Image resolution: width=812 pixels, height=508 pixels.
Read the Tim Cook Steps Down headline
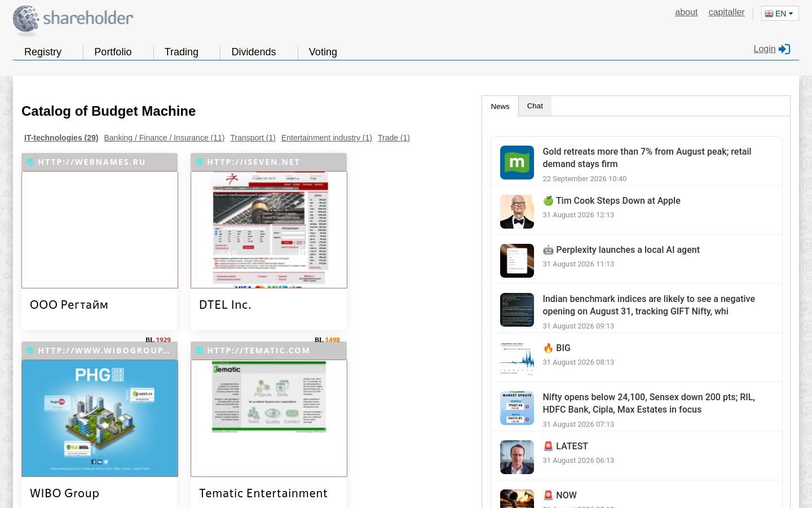point(612,201)
